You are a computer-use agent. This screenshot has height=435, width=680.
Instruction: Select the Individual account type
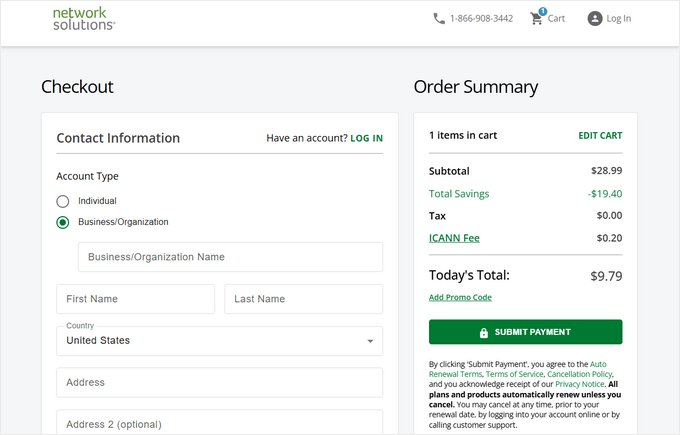click(x=63, y=201)
